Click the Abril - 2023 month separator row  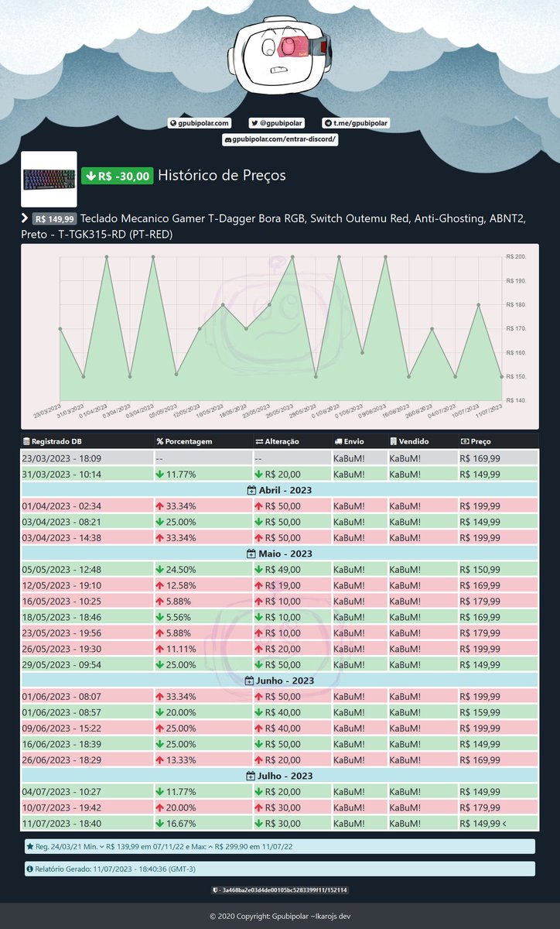point(280,489)
